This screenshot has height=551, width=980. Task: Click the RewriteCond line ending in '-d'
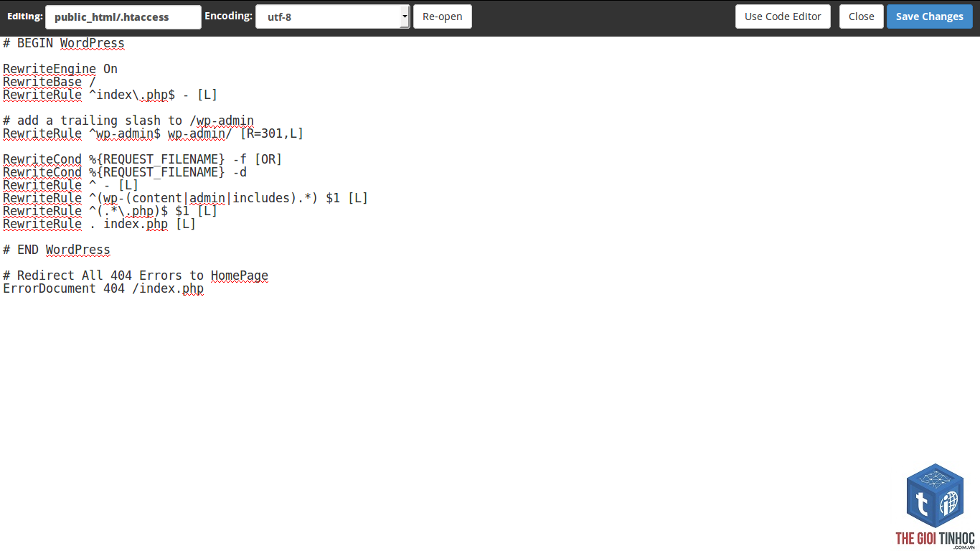pyautogui.click(x=125, y=173)
